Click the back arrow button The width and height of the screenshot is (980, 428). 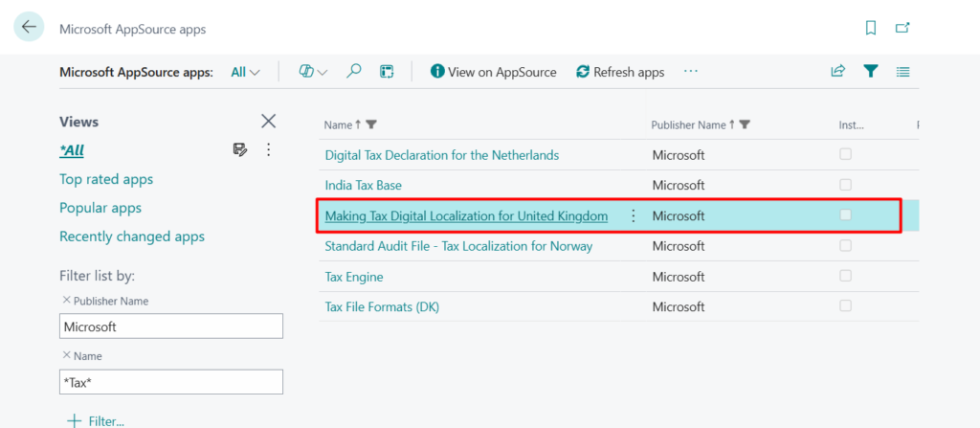click(x=29, y=27)
